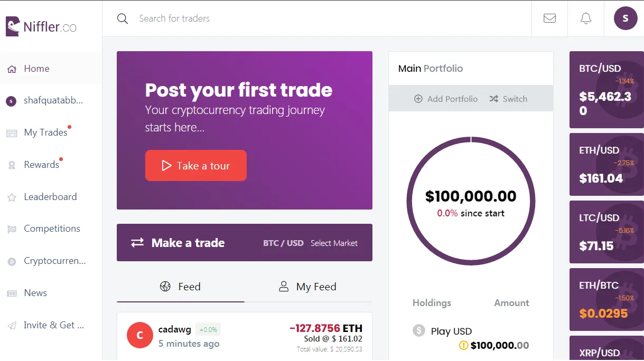
Task: Click the portfolio Switch toggle
Action: pyautogui.click(x=508, y=99)
